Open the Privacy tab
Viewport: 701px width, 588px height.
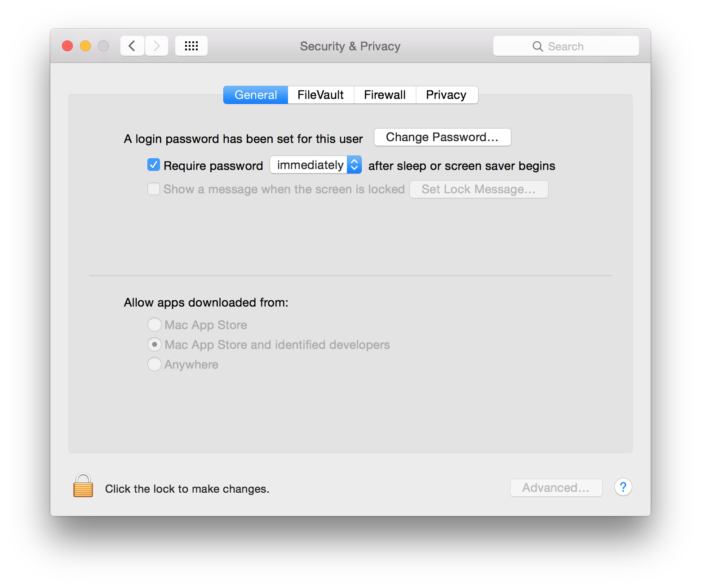(x=447, y=95)
